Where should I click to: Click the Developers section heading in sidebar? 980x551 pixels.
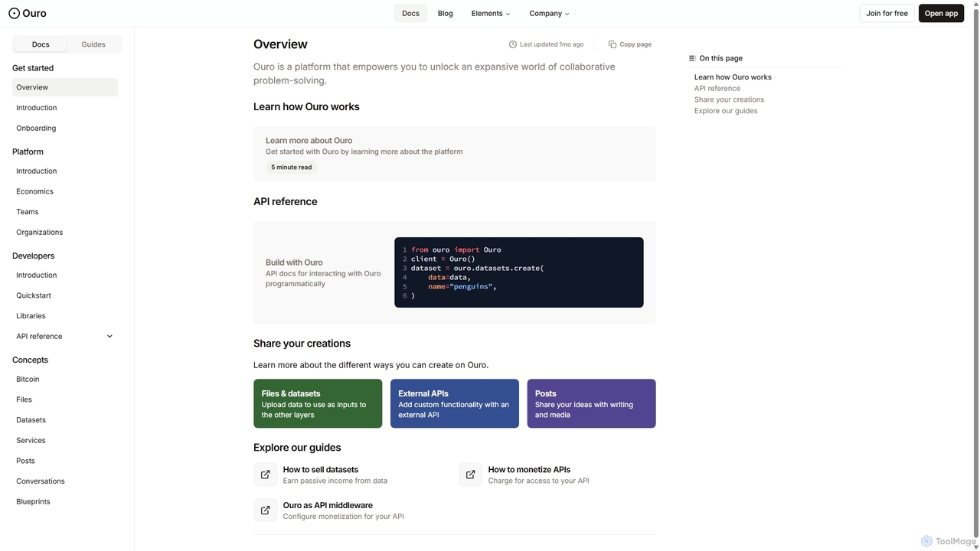point(34,256)
